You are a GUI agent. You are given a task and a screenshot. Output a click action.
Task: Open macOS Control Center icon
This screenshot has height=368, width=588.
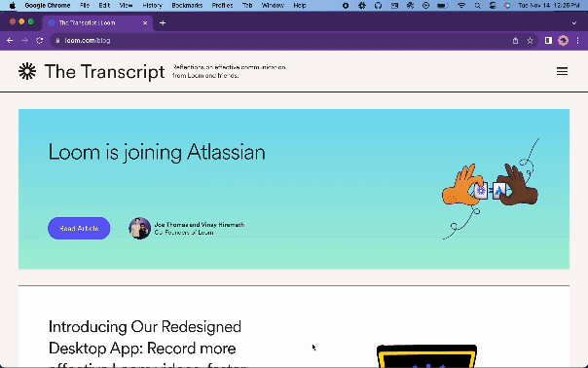click(493, 5)
